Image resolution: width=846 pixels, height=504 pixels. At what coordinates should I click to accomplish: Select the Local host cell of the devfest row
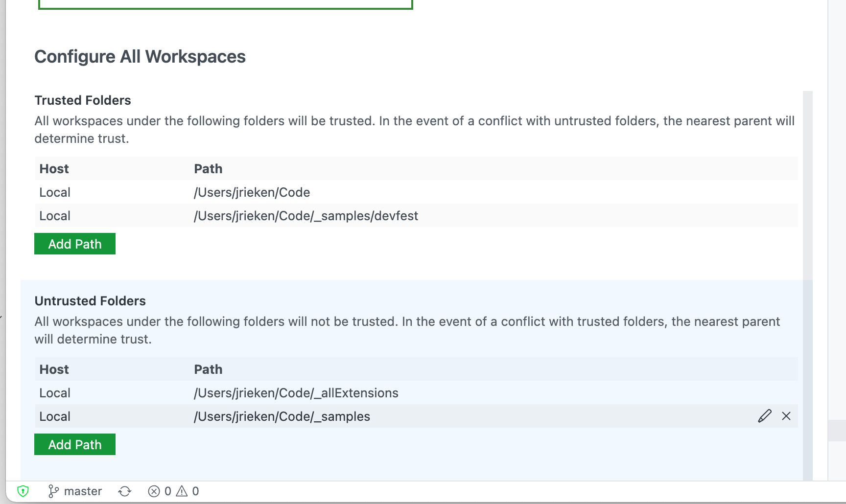[x=54, y=215]
